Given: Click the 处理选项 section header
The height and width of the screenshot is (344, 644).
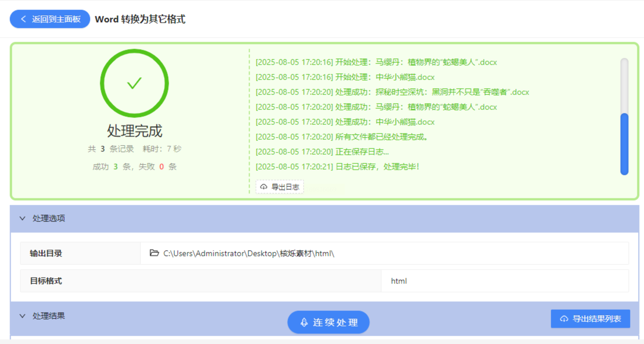Looking at the screenshot, I should pos(49,218).
